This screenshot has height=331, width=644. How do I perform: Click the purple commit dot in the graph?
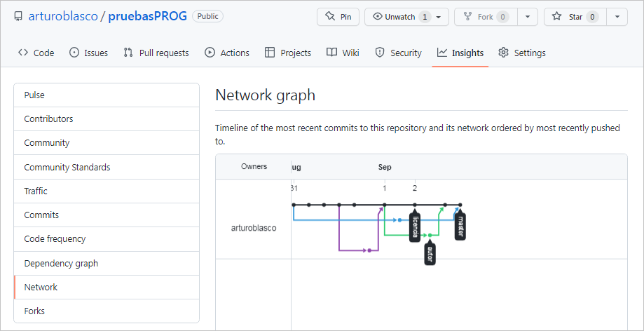pos(369,250)
